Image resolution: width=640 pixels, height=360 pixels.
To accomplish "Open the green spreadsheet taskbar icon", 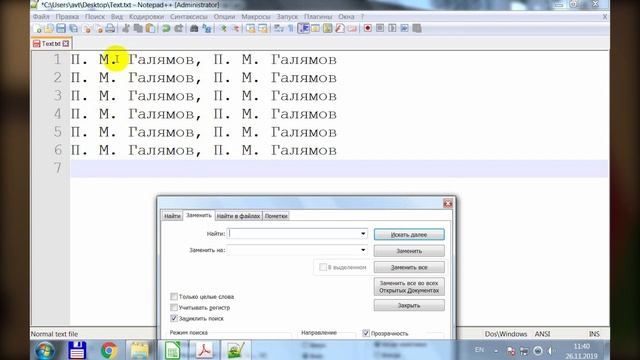I will pos(172,350).
